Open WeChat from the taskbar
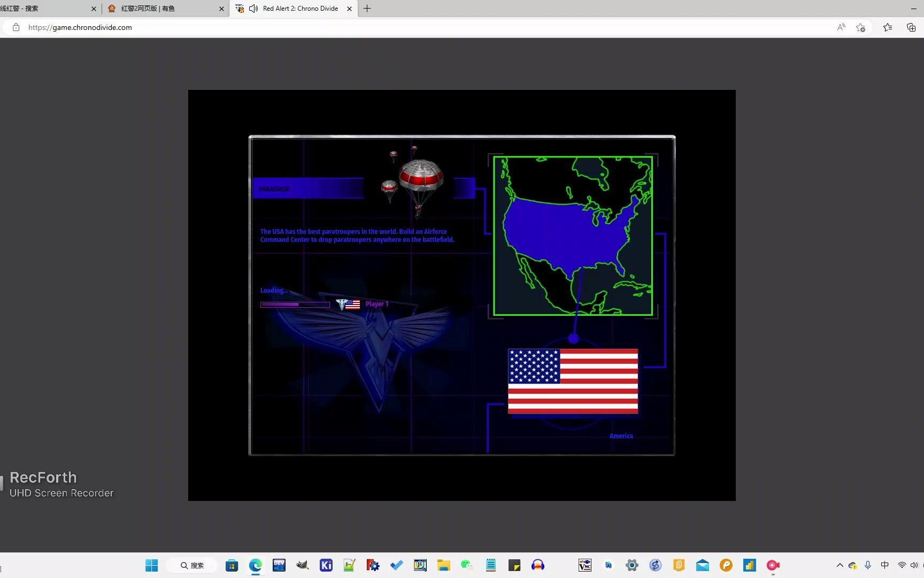Screen dimensions: 924x578 point(467,565)
